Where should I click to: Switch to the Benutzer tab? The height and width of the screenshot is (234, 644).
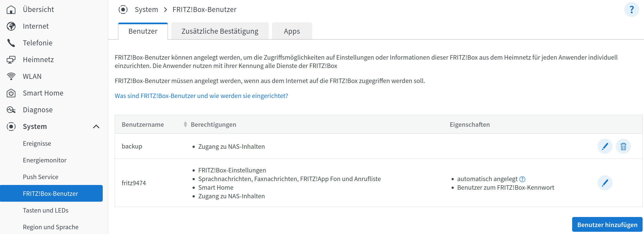143,31
